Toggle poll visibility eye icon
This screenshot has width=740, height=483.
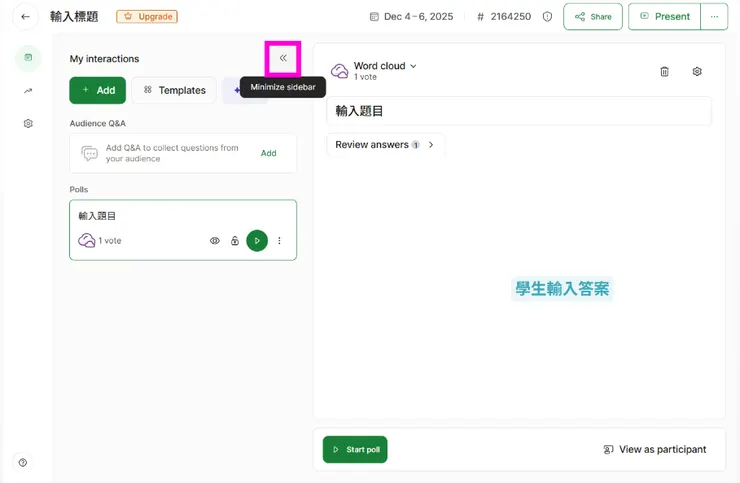coord(215,241)
